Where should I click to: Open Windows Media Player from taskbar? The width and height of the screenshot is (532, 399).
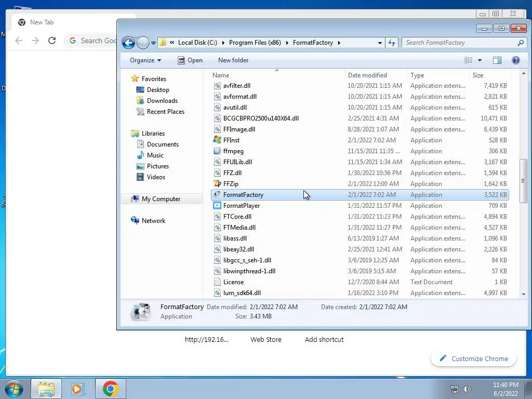pos(78,389)
